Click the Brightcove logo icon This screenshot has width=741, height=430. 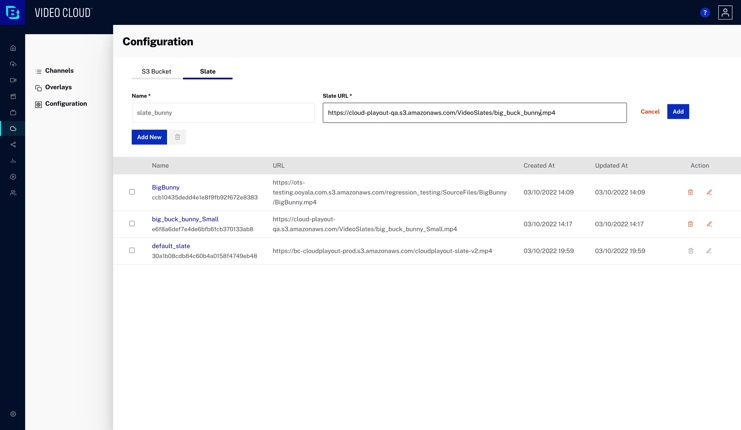tap(13, 13)
